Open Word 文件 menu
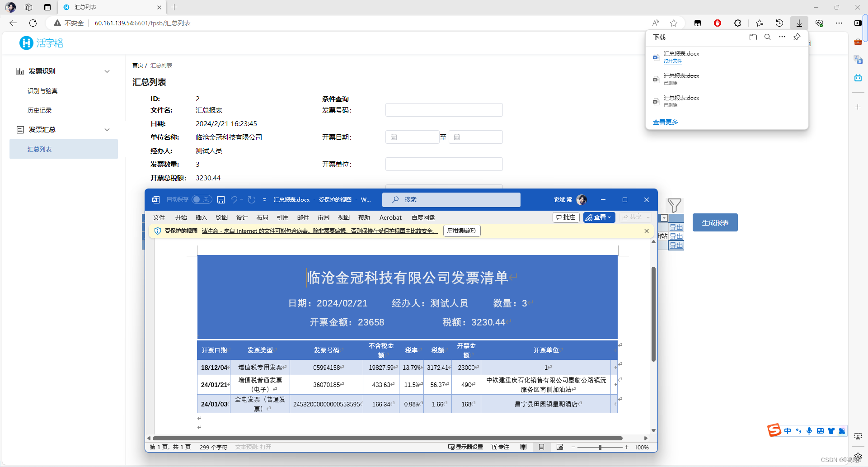The image size is (868, 467). (159, 217)
